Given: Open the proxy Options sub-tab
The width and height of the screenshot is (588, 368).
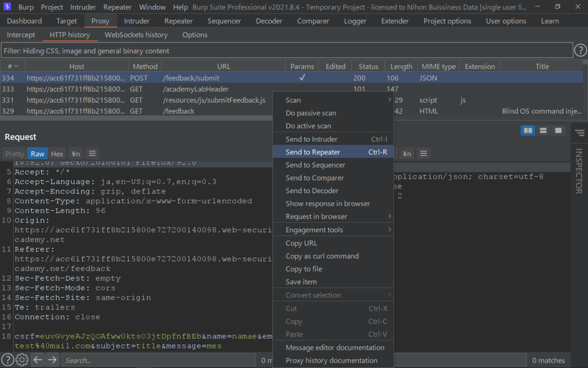Looking at the screenshot, I should pyautogui.click(x=195, y=35).
